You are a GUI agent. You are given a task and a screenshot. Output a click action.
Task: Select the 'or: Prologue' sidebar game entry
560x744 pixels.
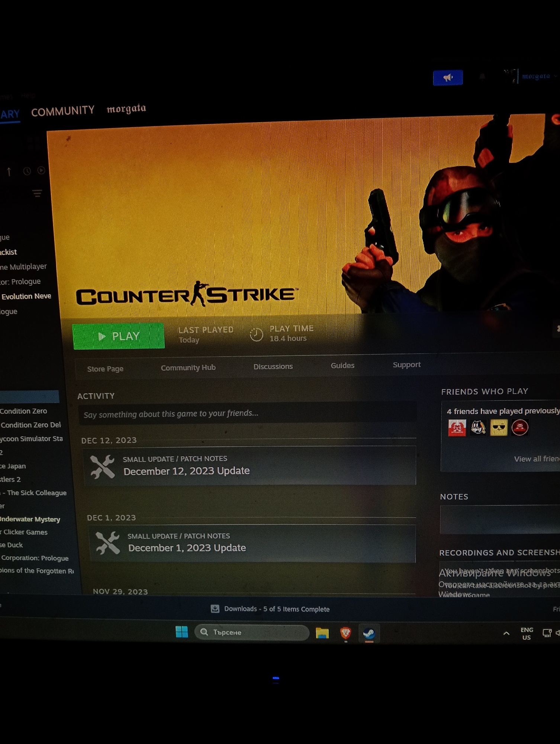click(x=20, y=282)
